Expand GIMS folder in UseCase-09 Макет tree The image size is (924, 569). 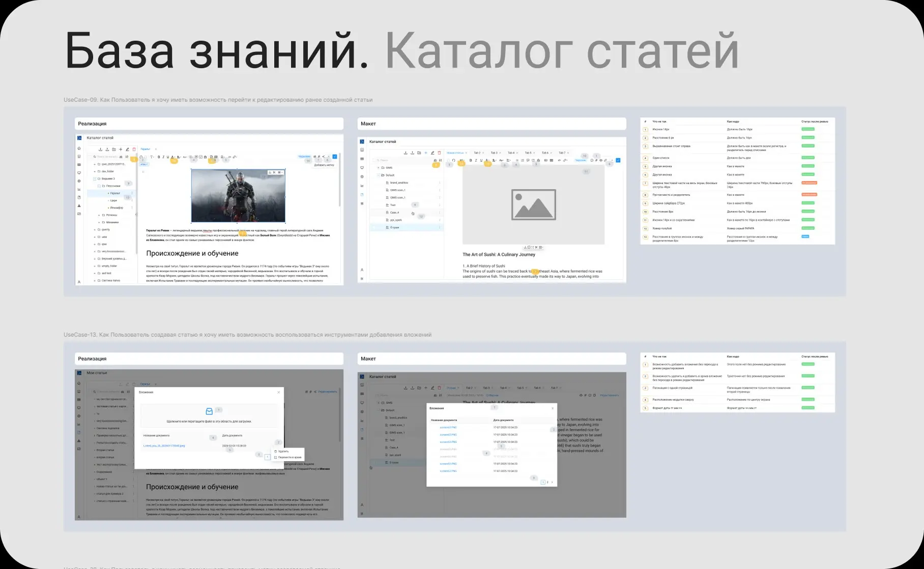(x=378, y=168)
